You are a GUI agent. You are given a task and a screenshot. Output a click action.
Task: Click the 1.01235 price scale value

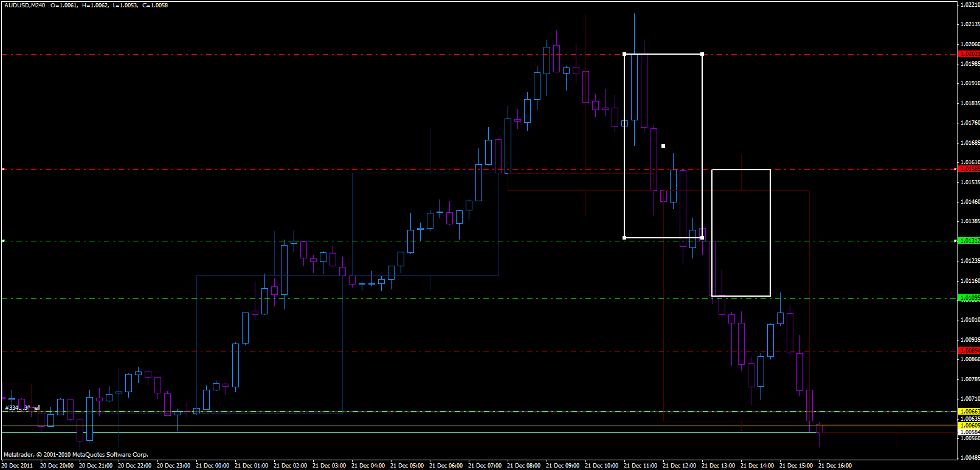(x=970, y=261)
